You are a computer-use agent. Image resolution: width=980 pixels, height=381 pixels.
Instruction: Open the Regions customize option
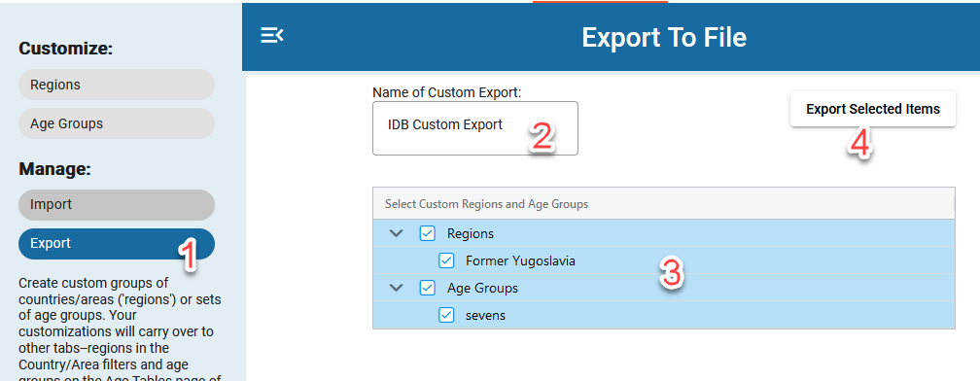117,85
